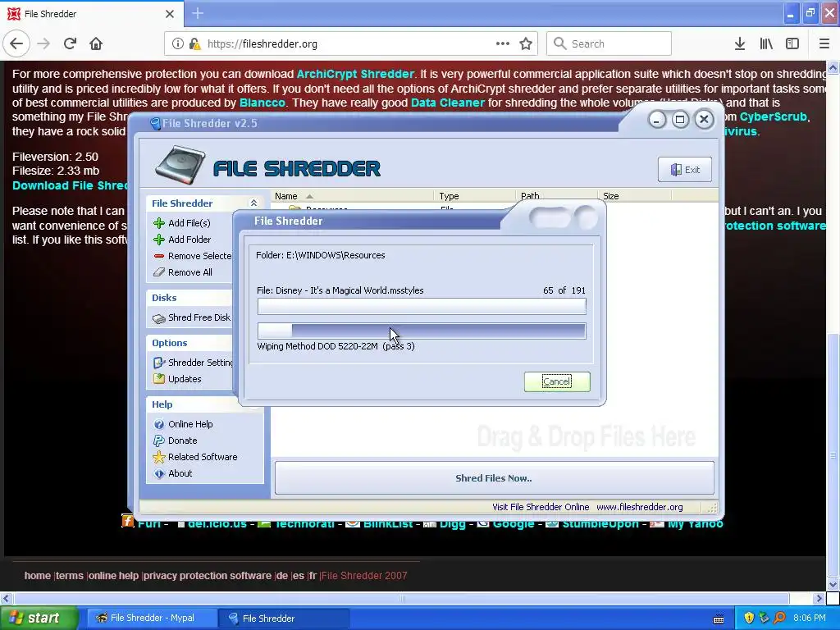Maximize the File Shredder v2.5 window
The image size is (840, 630).
(x=680, y=120)
